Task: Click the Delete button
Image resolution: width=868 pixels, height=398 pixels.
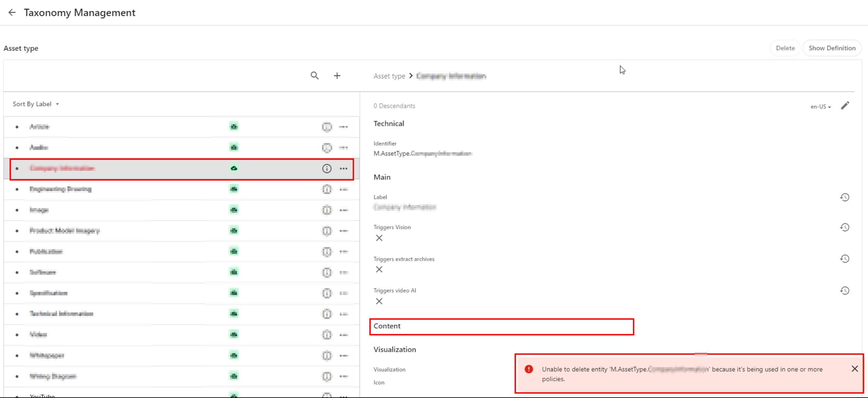Action: (x=785, y=48)
